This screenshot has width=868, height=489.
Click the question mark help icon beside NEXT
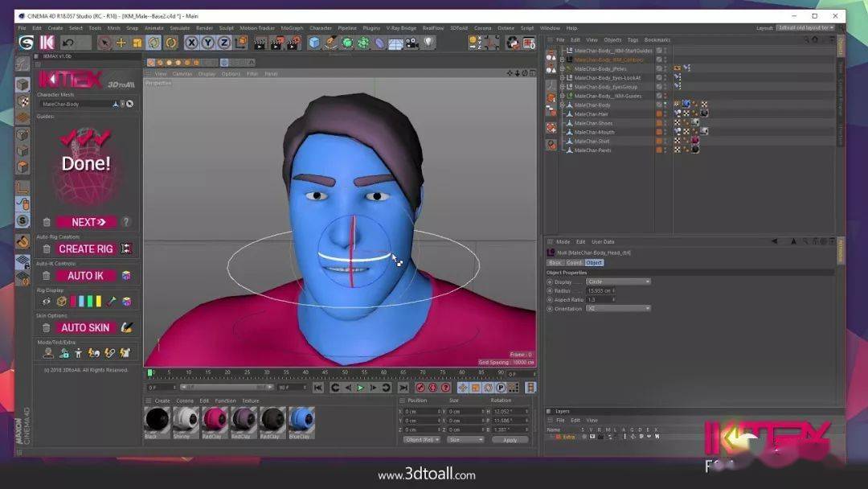pos(126,222)
